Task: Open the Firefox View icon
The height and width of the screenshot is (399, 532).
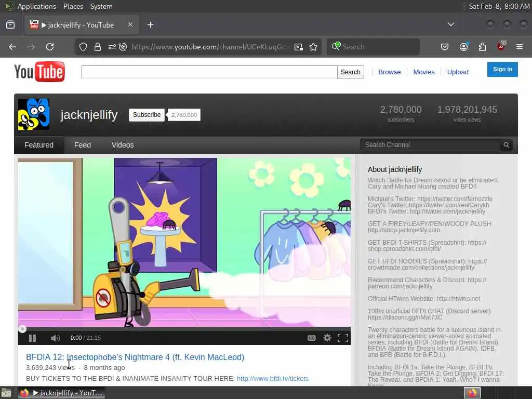Action: coord(10,25)
